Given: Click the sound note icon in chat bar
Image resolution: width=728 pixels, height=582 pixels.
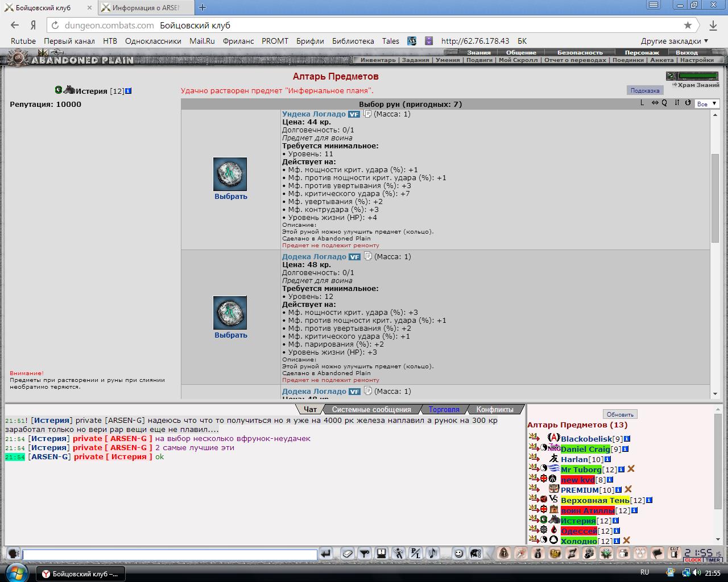Looking at the screenshot, I should click(433, 554).
